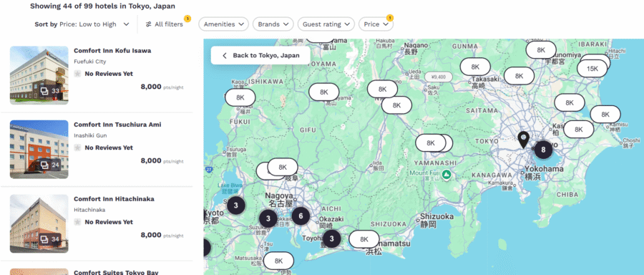Image resolution: width=644 pixels, height=275 pixels.
Task: View Comfort Inn Hitachinaka photo thumbnail
Action: [x=39, y=223]
